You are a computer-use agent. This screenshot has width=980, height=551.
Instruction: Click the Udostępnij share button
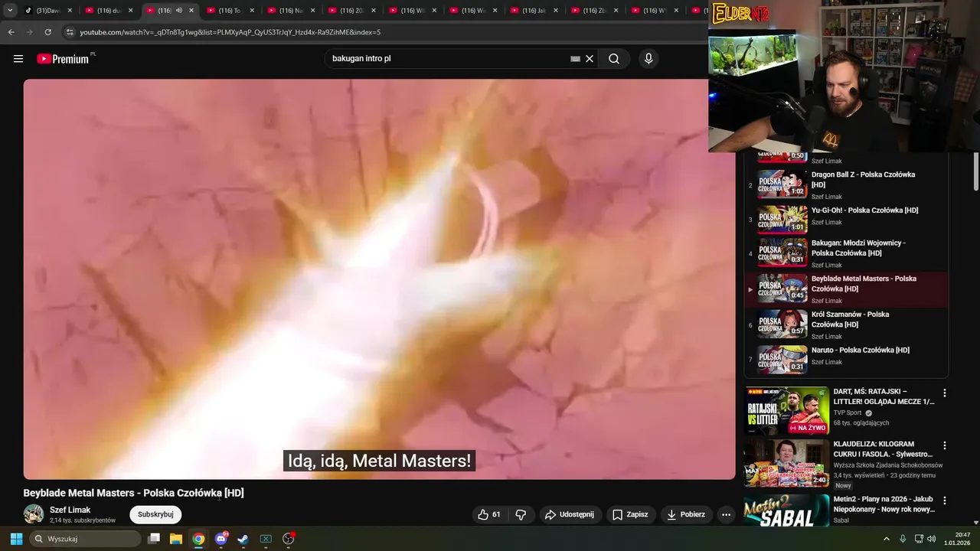[570, 514]
